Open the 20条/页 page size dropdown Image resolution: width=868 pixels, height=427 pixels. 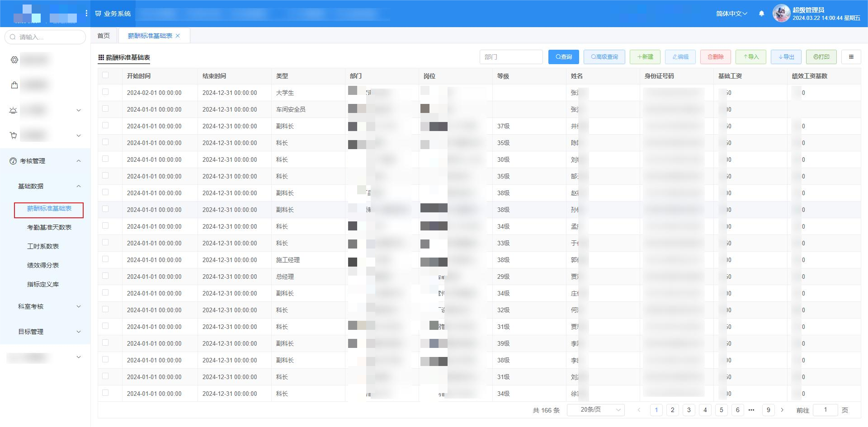click(596, 410)
